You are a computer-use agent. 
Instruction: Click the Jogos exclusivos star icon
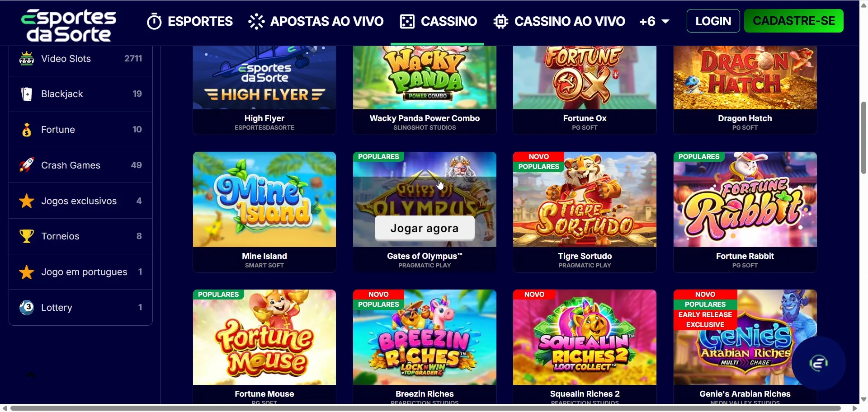[x=27, y=201]
